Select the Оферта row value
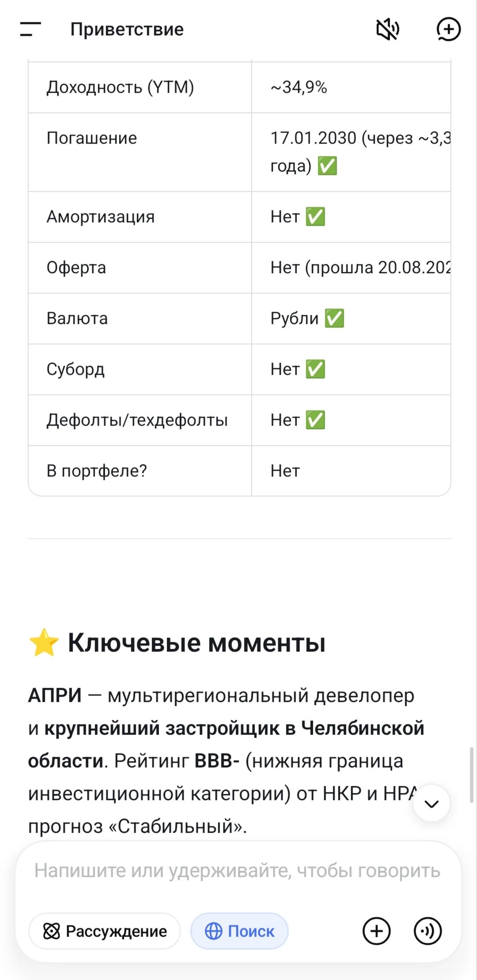The width and height of the screenshot is (477, 980). pos(360,267)
